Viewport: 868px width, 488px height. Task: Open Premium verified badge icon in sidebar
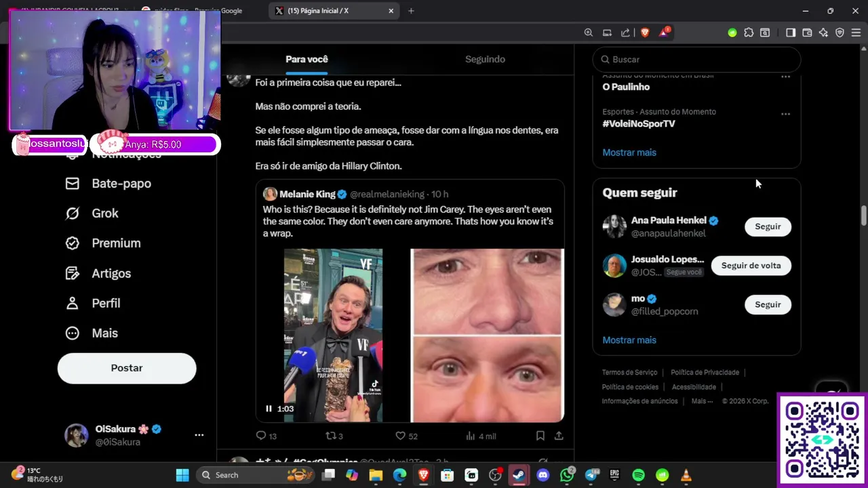[73, 243]
